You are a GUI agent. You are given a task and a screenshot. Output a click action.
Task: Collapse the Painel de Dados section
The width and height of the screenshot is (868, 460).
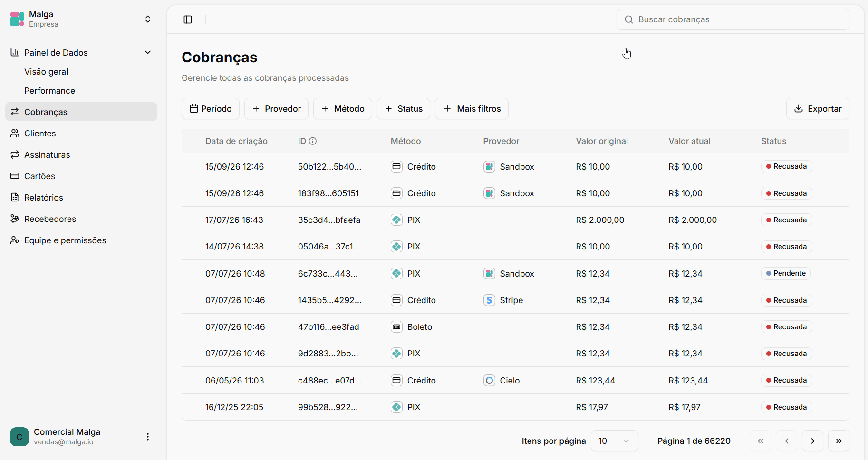(x=148, y=52)
